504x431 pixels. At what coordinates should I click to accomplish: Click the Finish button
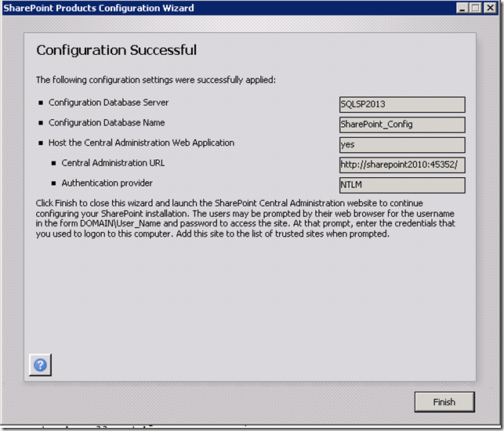coord(444,402)
